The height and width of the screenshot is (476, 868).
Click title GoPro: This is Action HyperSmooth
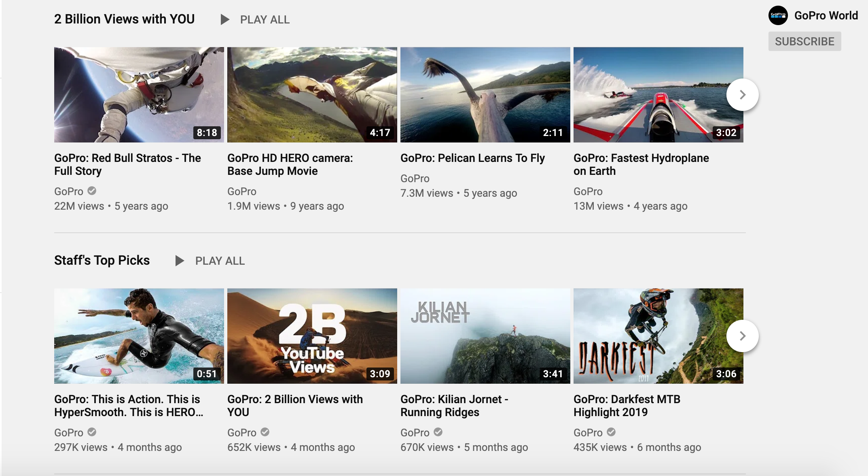pyautogui.click(x=129, y=406)
